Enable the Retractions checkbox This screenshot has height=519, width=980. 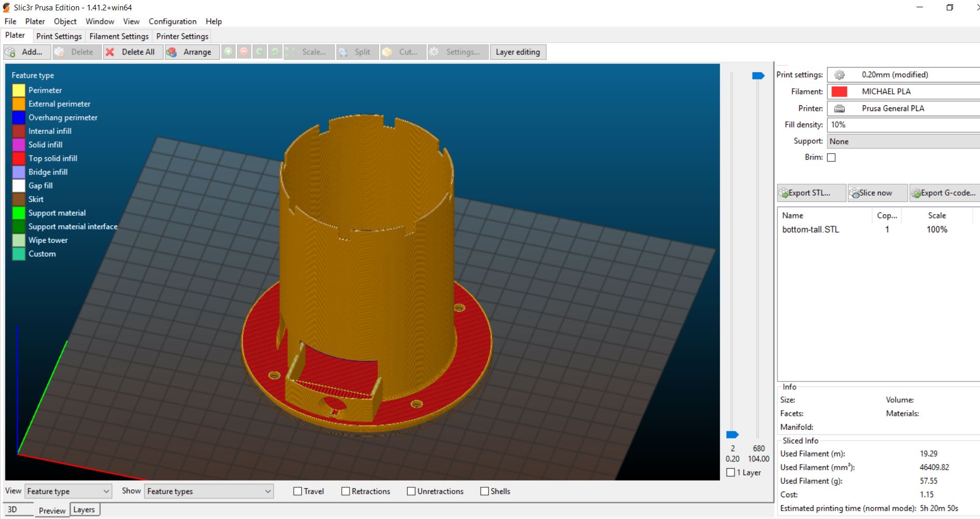(345, 491)
